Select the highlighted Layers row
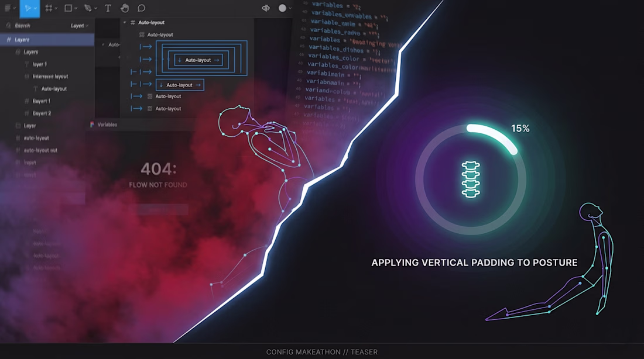 pyautogui.click(x=47, y=39)
